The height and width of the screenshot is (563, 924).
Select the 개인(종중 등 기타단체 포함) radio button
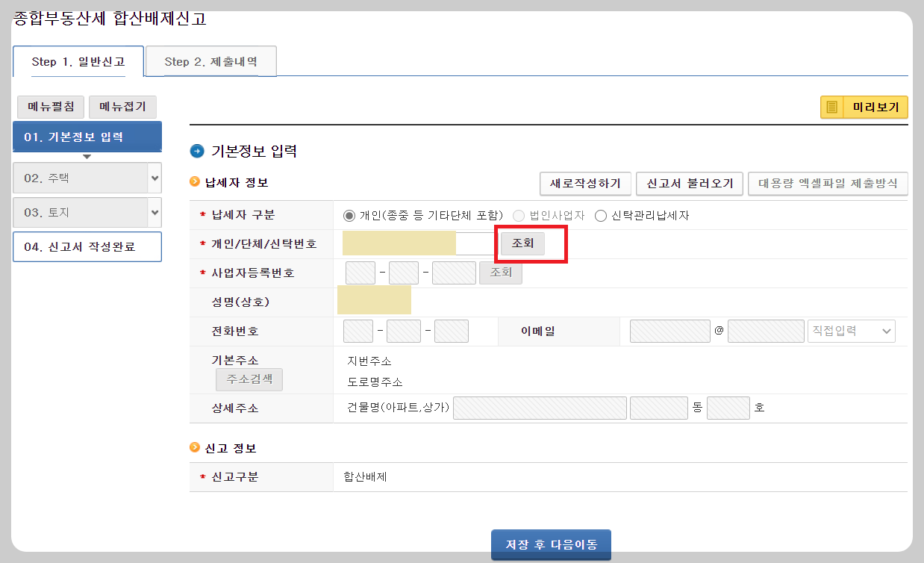click(349, 215)
